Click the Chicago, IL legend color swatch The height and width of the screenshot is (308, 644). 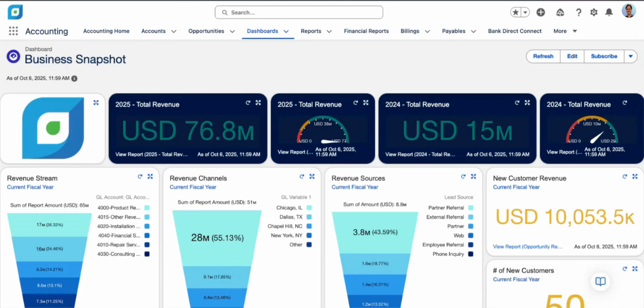[x=309, y=208]
